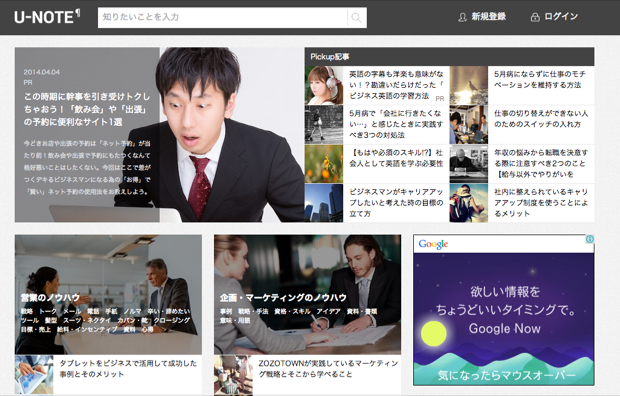620x396 pixels.
Task: Open article タブレットをビジネスで活用
Action: (128, 368)
